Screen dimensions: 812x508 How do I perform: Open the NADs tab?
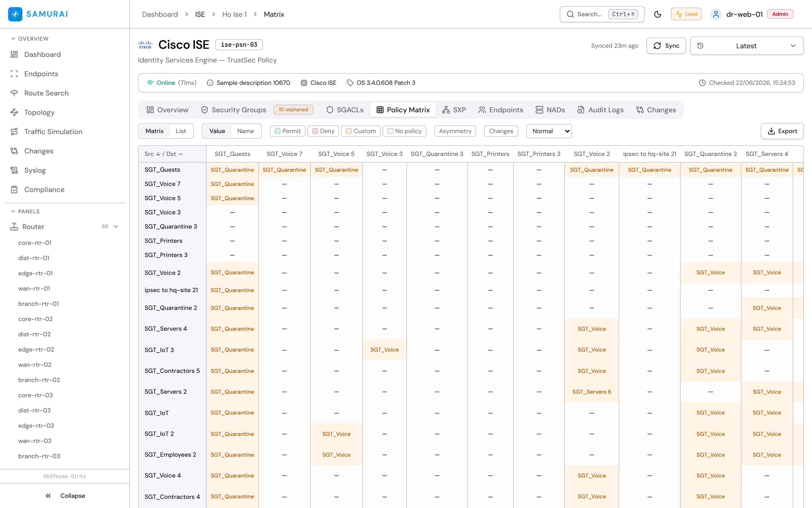click(x=550, y=110)
